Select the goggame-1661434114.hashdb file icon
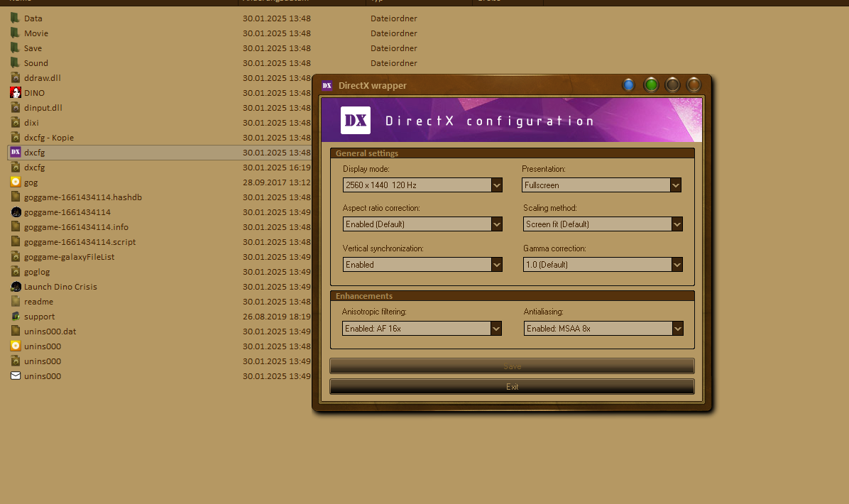This screenshot has width=849, height=504. click(x=15, y=197)
